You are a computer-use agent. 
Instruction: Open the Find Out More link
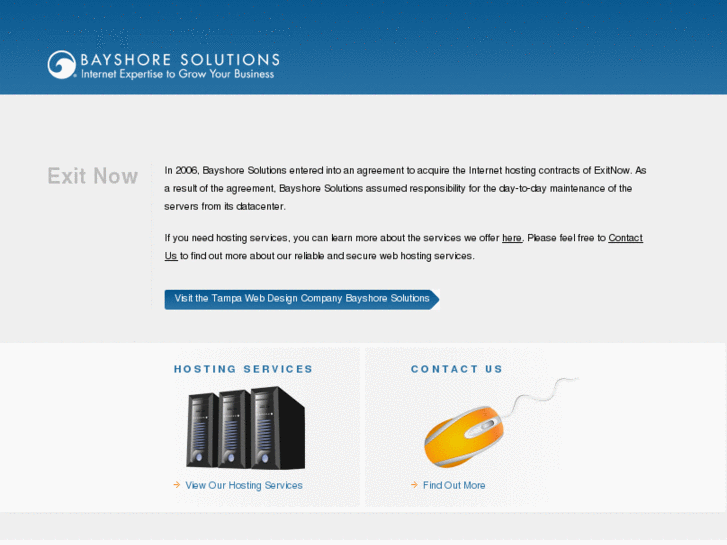[x=454, y=485]
